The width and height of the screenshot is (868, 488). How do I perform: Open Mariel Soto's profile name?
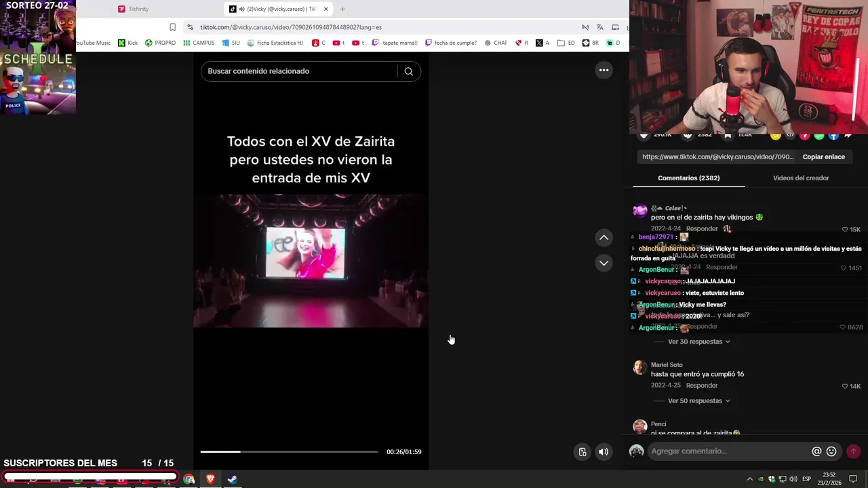[x=667, y=365]
